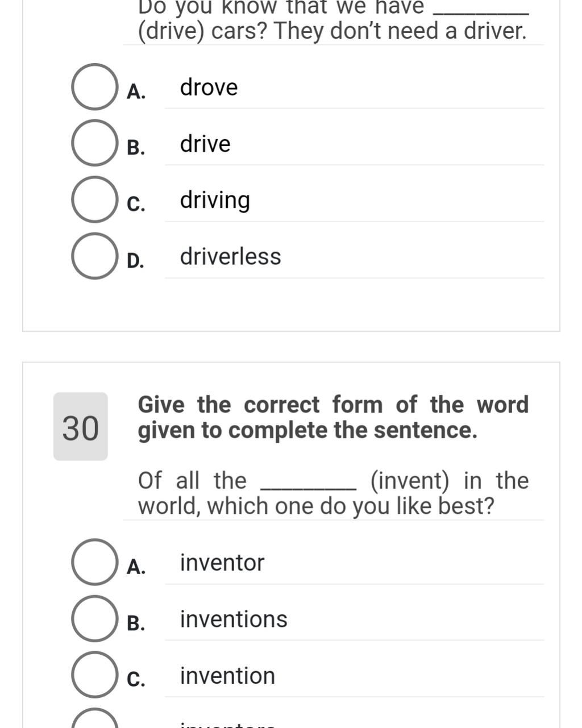
Task: Select the radio button for "drove"
Action: click(x=94, y=87)
